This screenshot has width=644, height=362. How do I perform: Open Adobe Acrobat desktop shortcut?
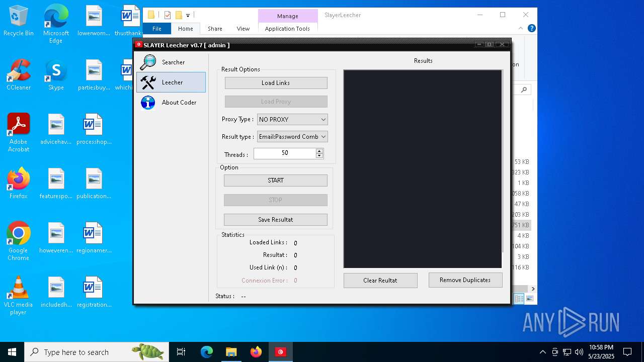[19, 133]
